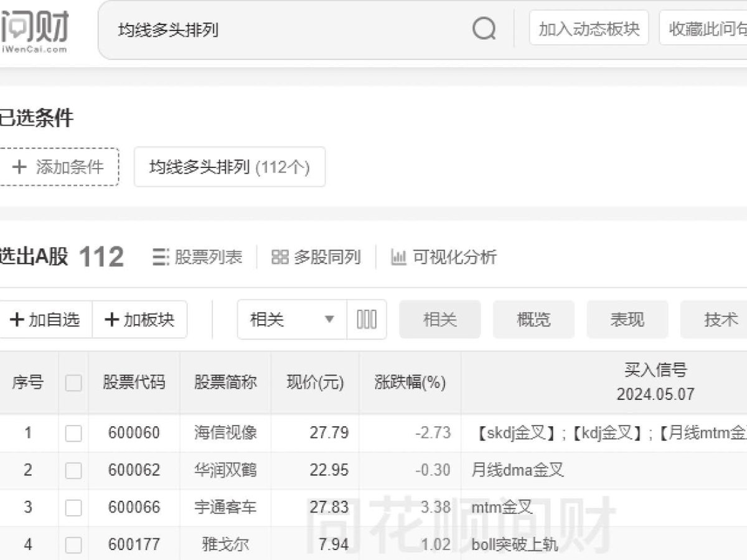Open stock name 雅戈尔
The image size is (747, 560).
pos(225,545)
